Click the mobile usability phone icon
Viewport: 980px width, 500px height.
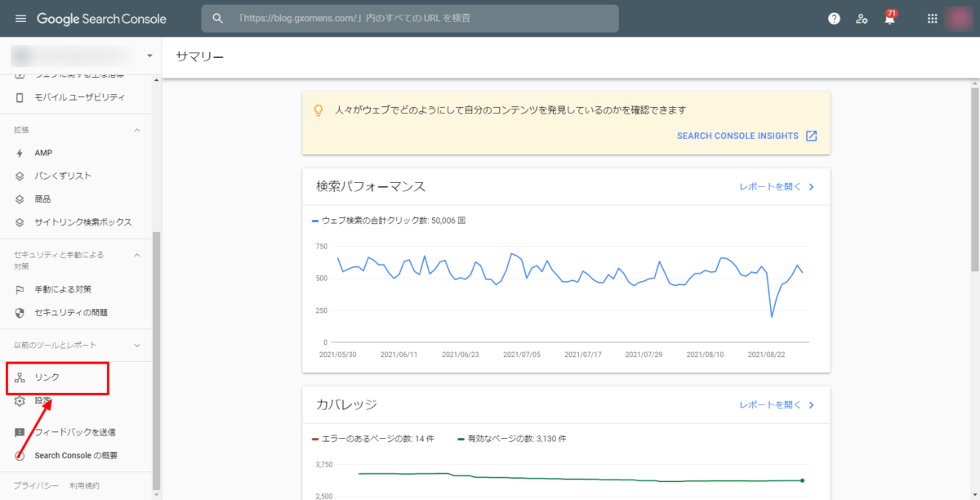(20, 97)
